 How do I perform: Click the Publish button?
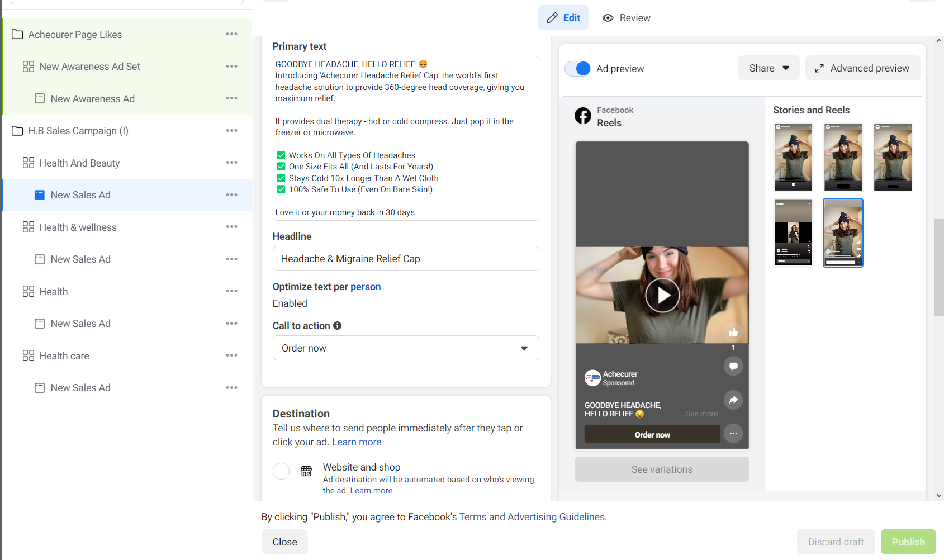pos(908,542)
